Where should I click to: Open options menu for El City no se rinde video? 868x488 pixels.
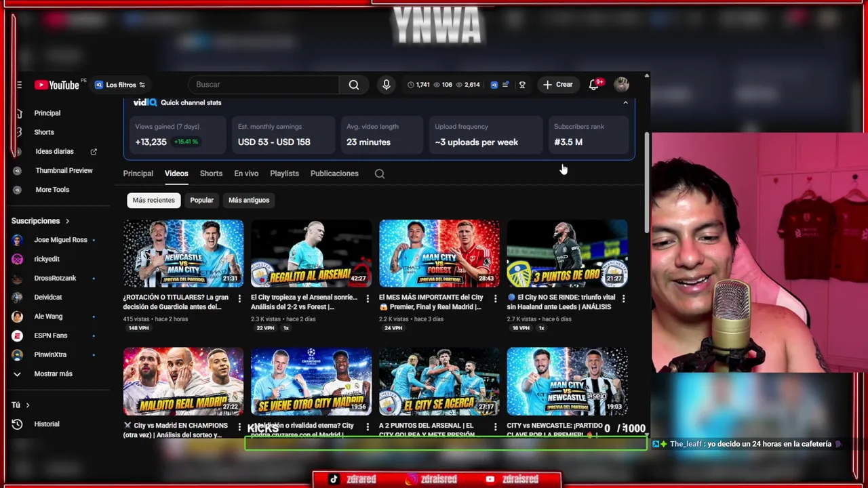coord(623,298)
